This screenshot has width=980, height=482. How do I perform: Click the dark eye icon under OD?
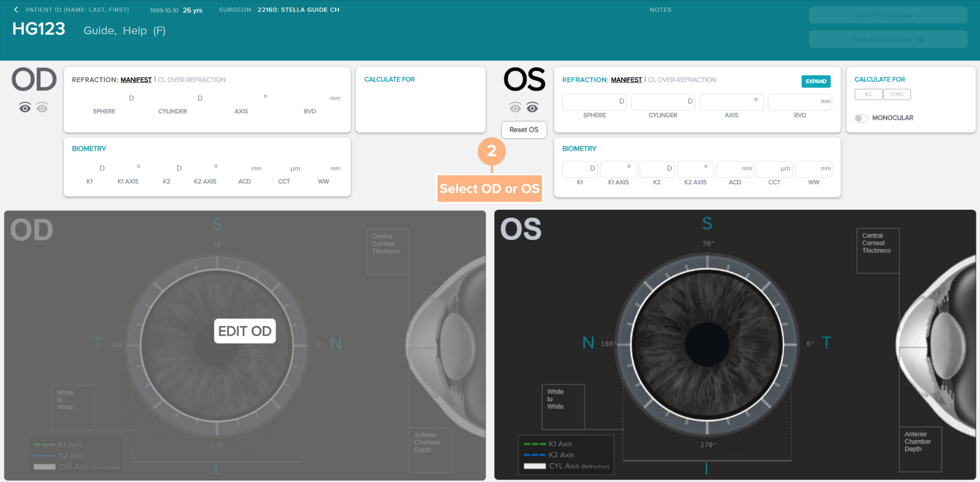pos(25,108)
